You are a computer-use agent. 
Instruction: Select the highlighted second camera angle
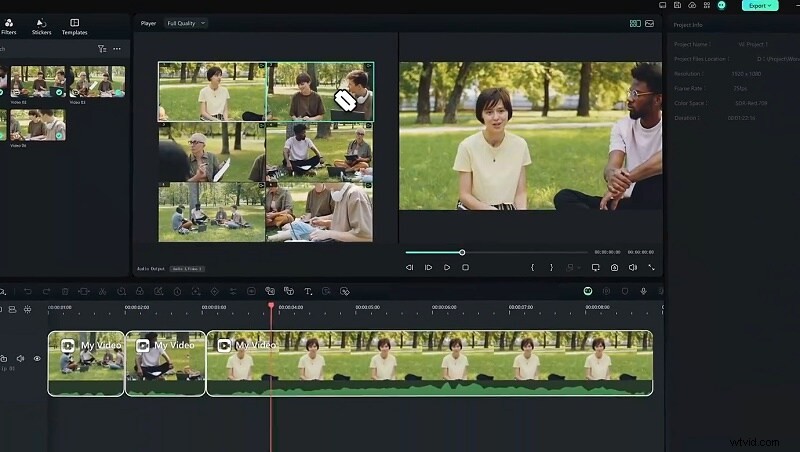(x=320, y=92)
